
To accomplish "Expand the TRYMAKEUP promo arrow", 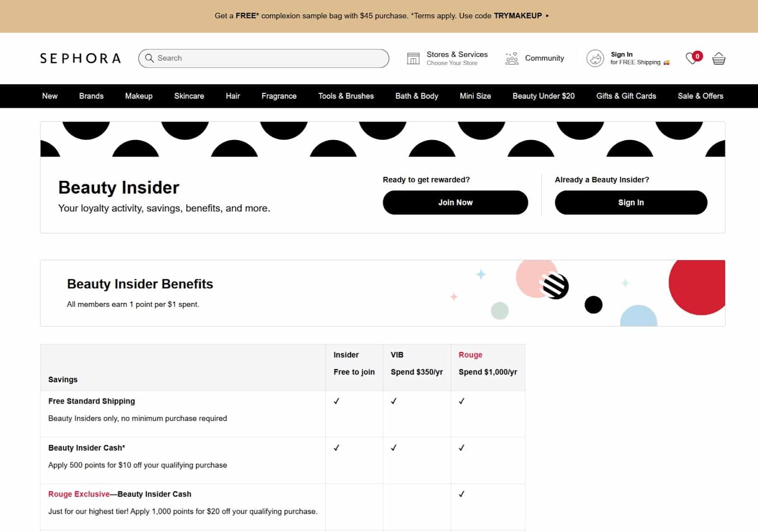I will click(546, 15).
